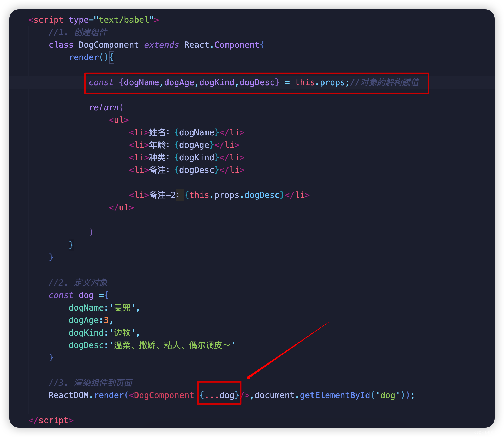Click the closing </script> tag

click(51, 420)
